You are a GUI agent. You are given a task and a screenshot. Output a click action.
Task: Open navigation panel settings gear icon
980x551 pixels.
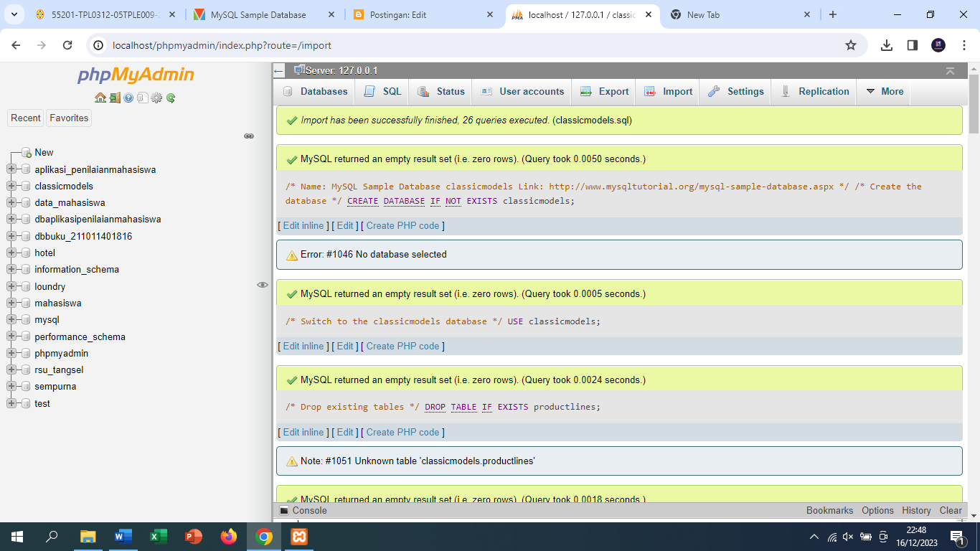click(x=156, y=98)
